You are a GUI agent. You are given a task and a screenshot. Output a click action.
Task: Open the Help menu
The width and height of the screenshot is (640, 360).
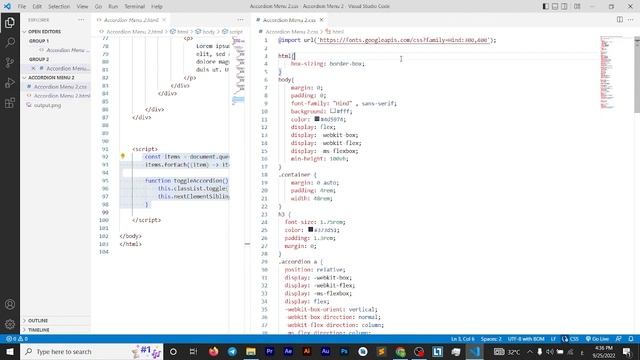(x=157, y=7)
